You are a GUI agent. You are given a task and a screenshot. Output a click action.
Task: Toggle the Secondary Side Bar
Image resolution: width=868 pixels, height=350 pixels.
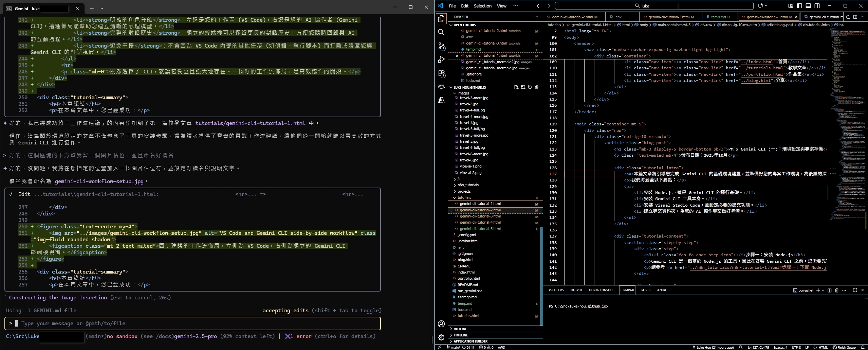click(817, 6)
